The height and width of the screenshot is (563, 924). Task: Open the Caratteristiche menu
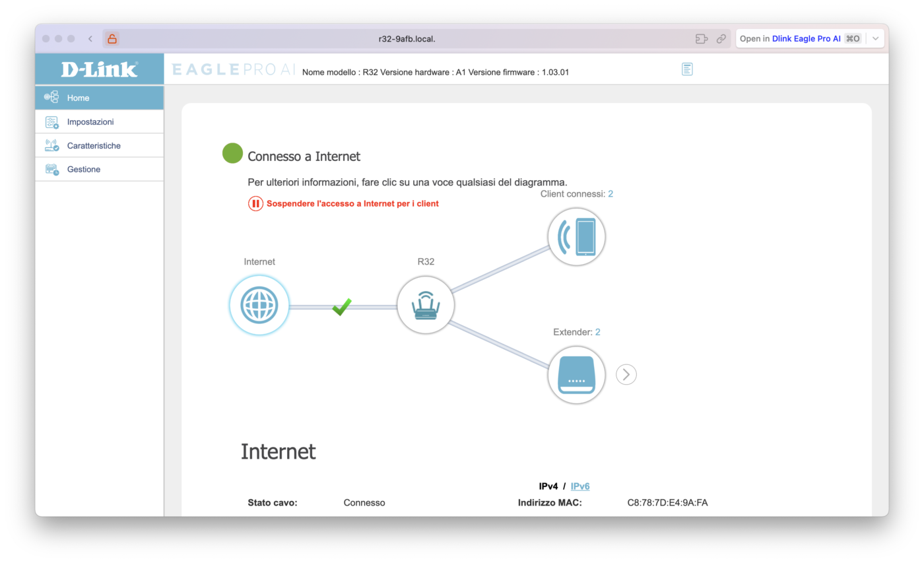pyautogui.click(x=99, y=146)
